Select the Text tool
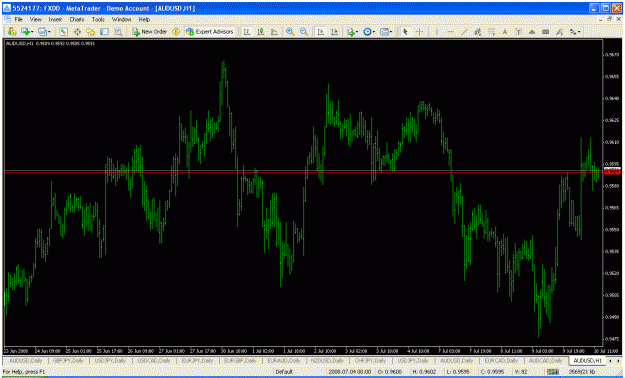 (x=505, y=32)
